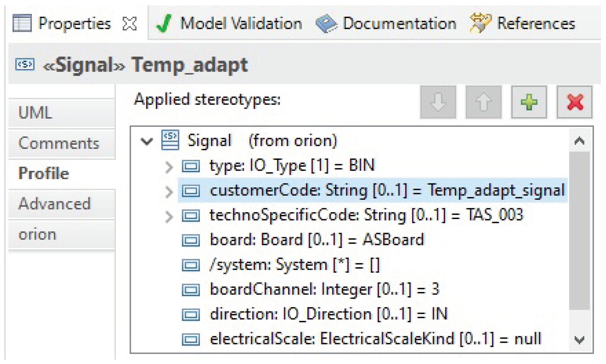The image size is (606, 364).
Task: Click the green Model Validation checkmark icon
Action: click(x=164, y=23)
